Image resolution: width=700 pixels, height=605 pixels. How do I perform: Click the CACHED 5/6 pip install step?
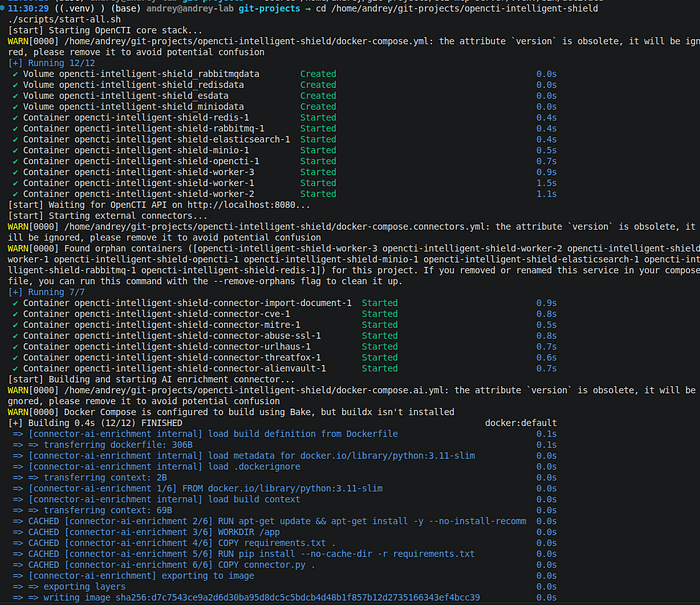pyautogui.click(x=284, y=554)
